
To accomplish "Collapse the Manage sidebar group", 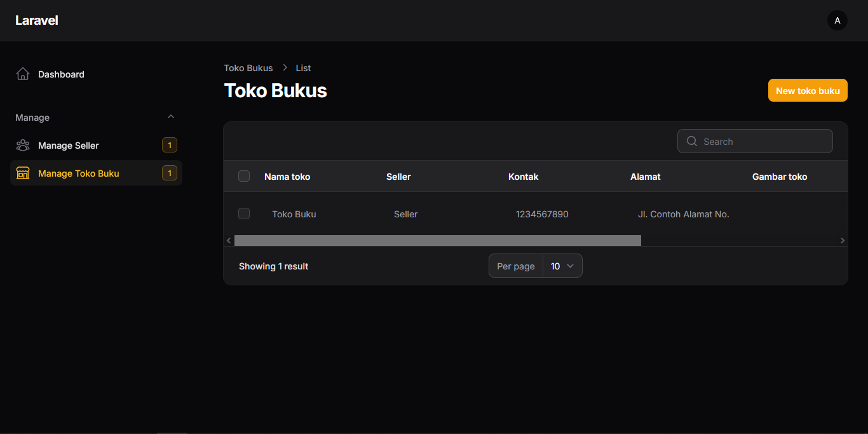I will pyautogui.click(x=170, y=117).
